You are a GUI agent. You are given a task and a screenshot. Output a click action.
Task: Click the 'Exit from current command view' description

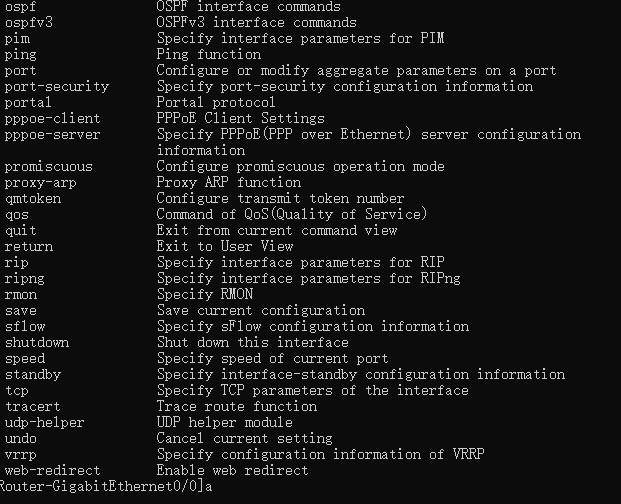pos(277,231)
